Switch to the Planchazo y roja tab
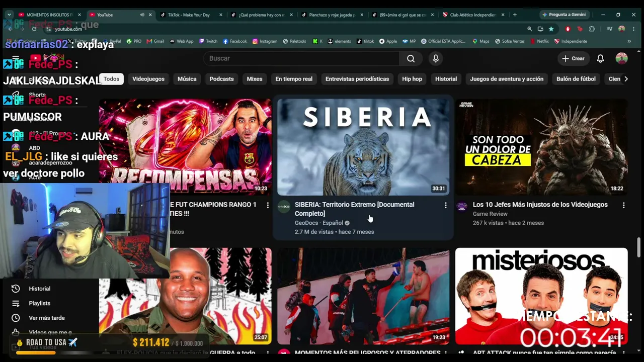Screen dimensions: 644x362 [331, 15]
